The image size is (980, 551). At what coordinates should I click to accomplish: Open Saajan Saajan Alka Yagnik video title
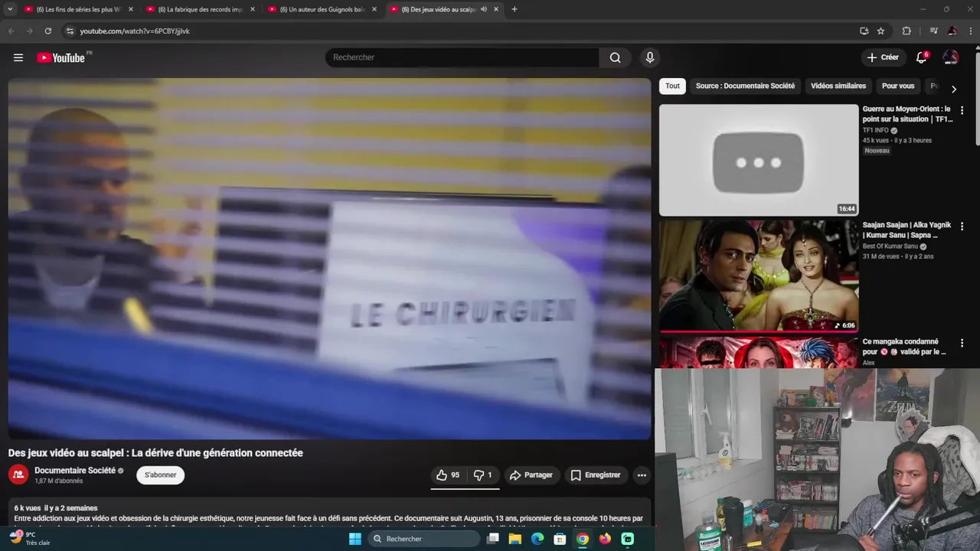907,230
